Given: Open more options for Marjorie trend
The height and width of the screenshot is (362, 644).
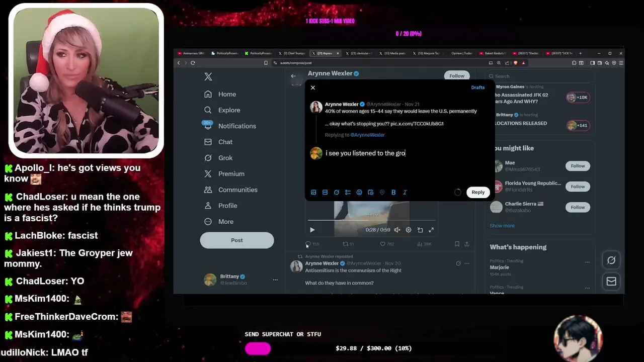Looking at the screenshot, I should 587,262.
